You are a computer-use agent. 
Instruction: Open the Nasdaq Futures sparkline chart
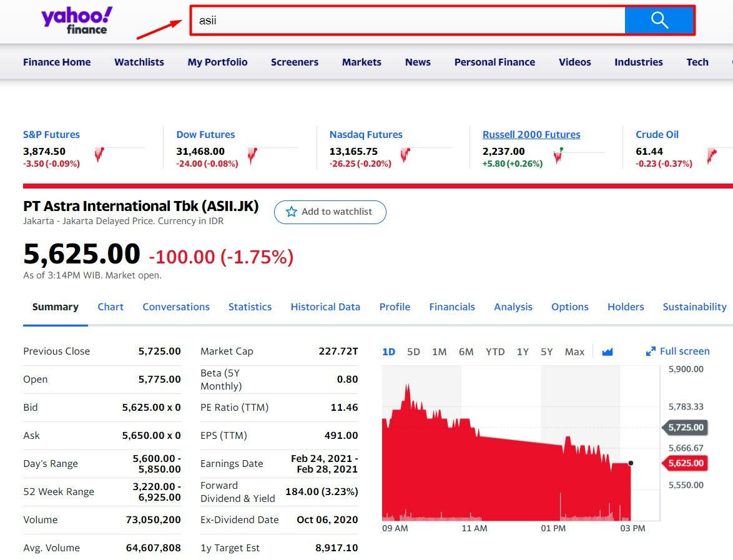pyautogui.click(x=426, y=154)
